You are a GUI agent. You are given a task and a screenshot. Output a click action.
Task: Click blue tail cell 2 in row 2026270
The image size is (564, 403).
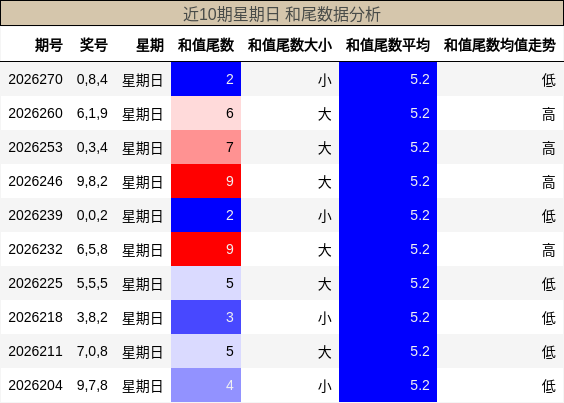point(206,79)
